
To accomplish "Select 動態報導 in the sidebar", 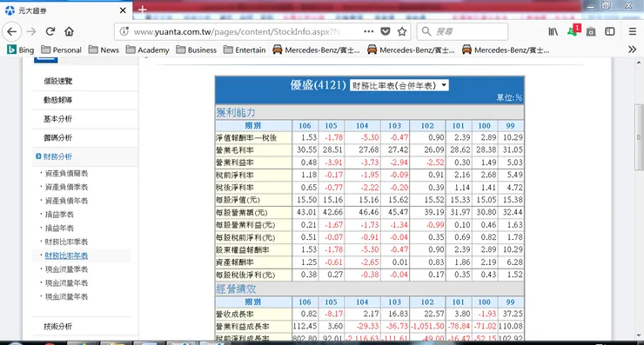I will pyautogui.click(x=58, y=100).
